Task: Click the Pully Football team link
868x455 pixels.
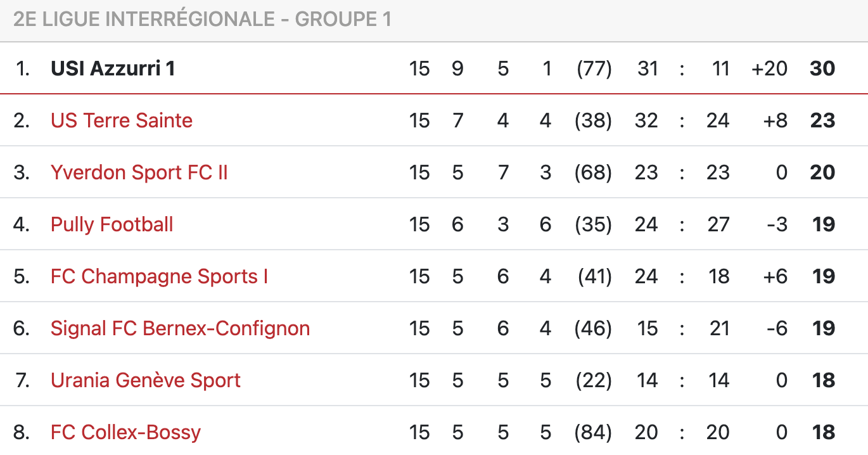Action: (x=112, y=224)
